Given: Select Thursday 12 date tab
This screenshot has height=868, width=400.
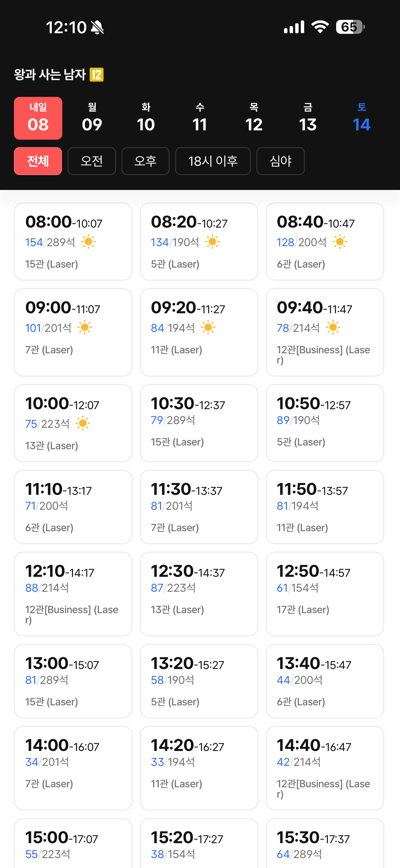Looking at the screenshot, I should point(254,118).
